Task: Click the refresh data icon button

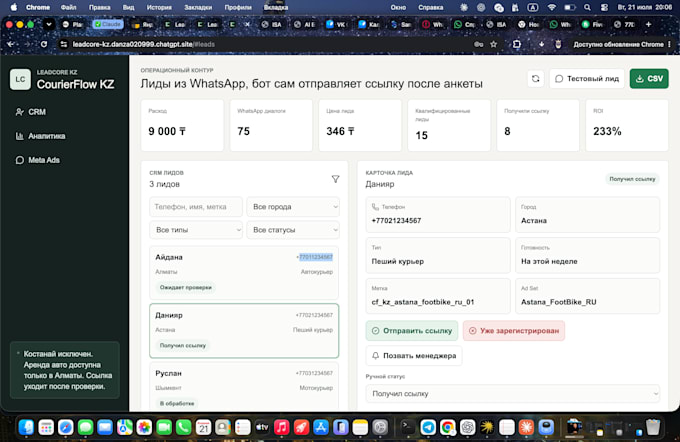Action: click(x=536, y=79)
